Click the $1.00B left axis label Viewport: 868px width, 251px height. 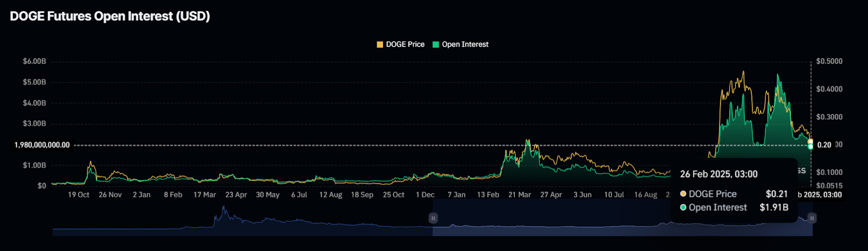34,165
